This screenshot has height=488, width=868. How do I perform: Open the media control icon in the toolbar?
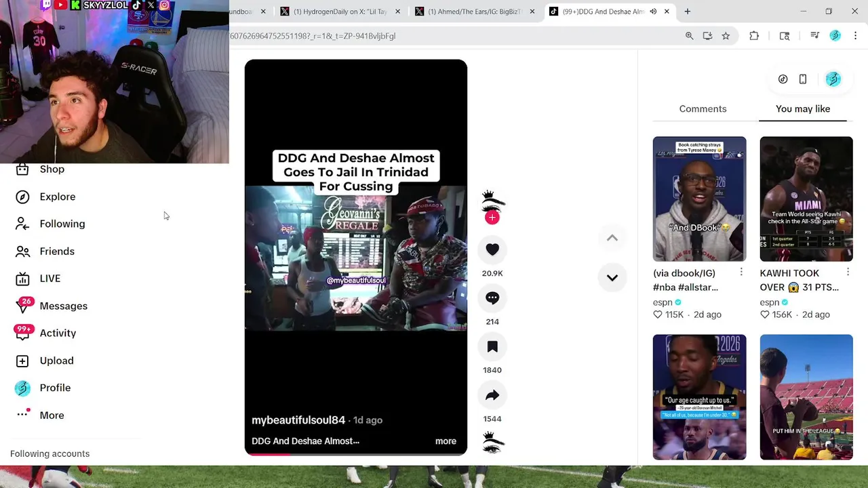(x=814, y=36)
